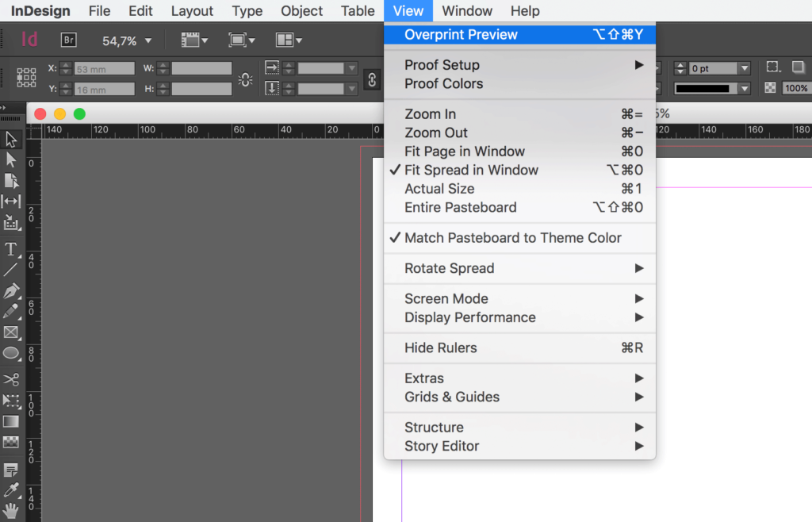Select the Gap tool
The width and height of the screenshot is (812, 522).
coord(11,201)
